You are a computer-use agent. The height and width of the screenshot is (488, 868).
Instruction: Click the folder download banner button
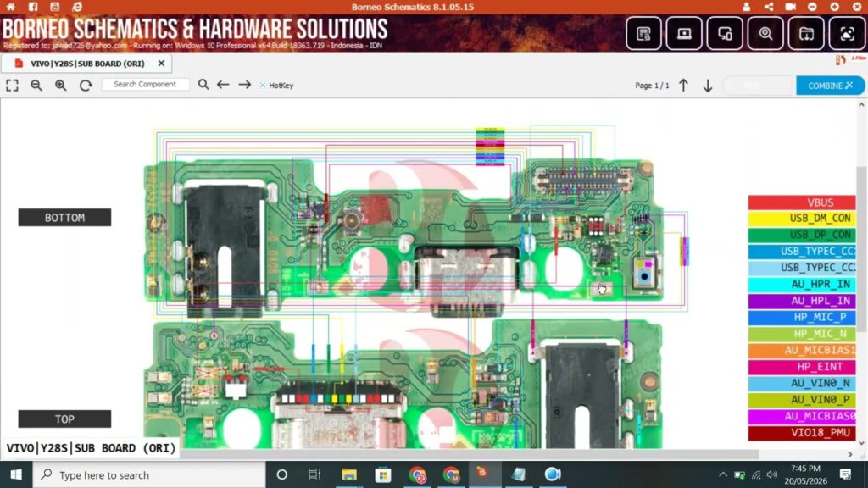pyautogui.click(x=806, y=33)
